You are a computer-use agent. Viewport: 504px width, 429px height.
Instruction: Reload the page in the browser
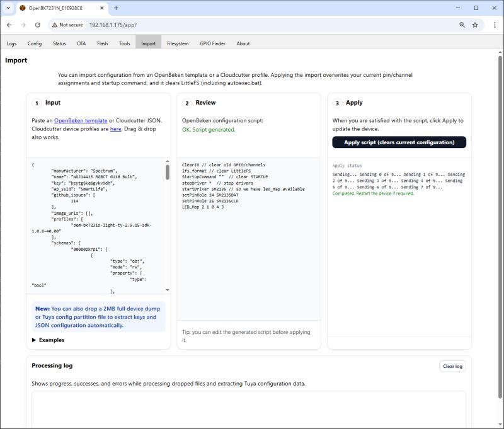(x=38, y=26)
